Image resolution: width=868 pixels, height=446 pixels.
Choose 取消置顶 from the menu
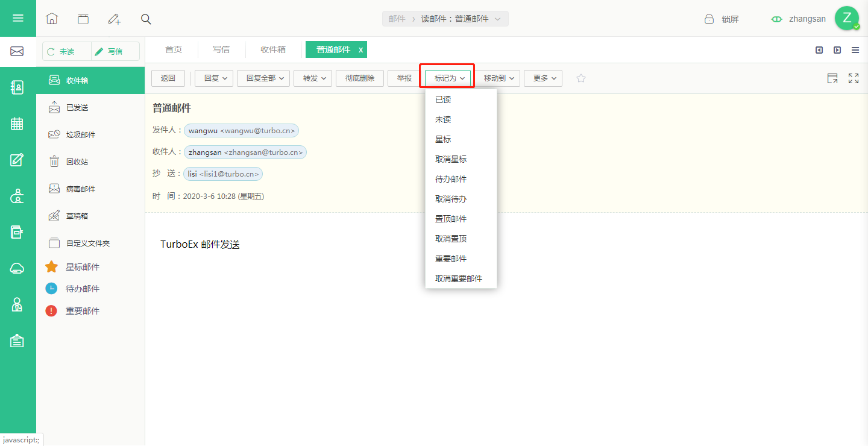click(461, 239)
